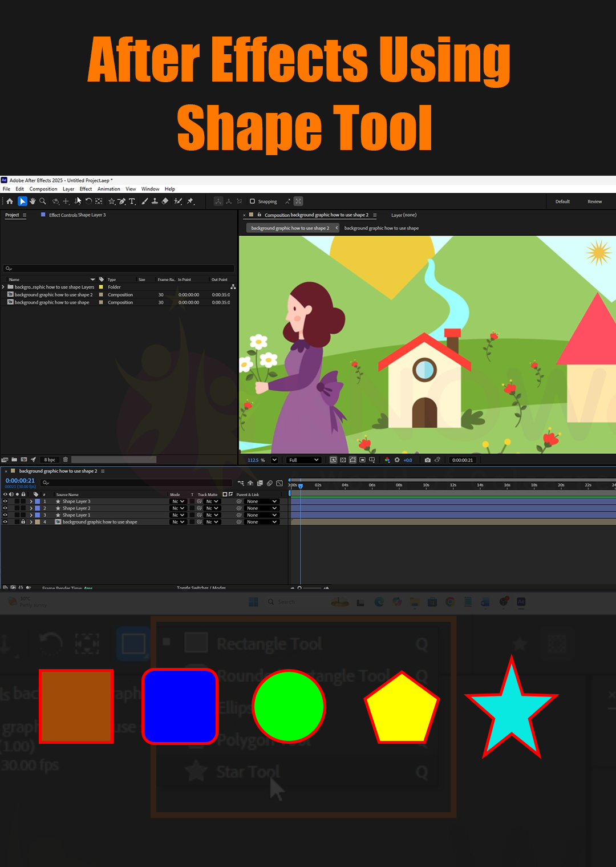Unlock the background graphic layer lock
Image resolution: width=616 pixels, height=867 pixels.
(23, 522)
